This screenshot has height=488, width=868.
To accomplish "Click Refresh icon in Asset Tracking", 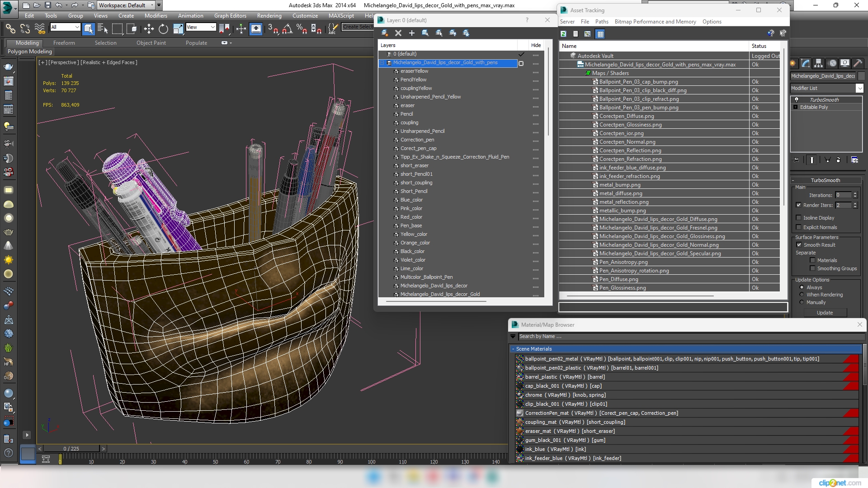I will tap(564, 34).
